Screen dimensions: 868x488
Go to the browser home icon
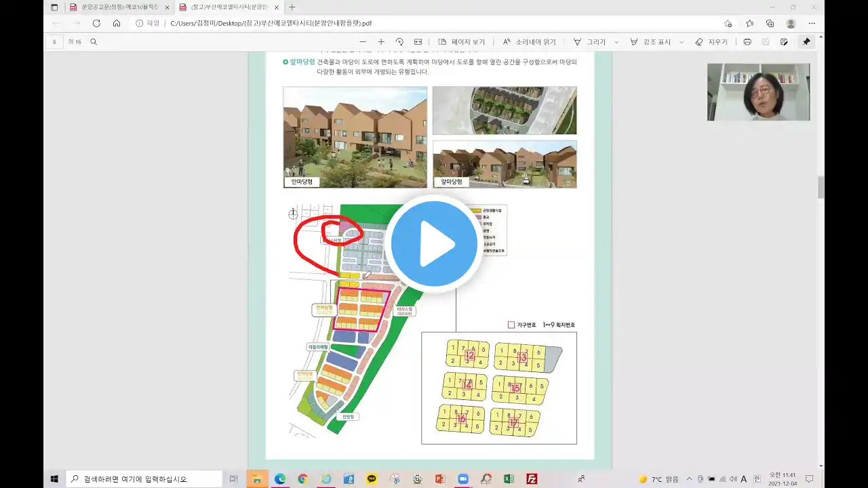[117, 23]
